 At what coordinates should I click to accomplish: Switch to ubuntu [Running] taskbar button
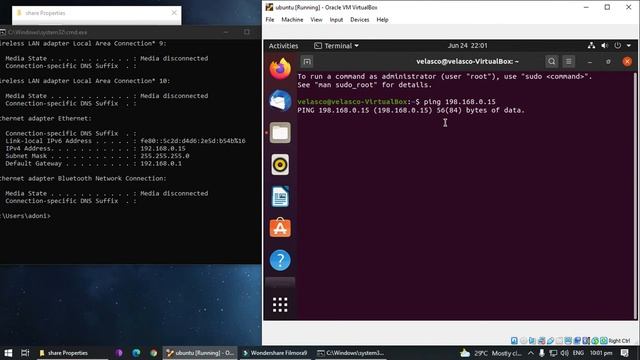pos(200,353)
